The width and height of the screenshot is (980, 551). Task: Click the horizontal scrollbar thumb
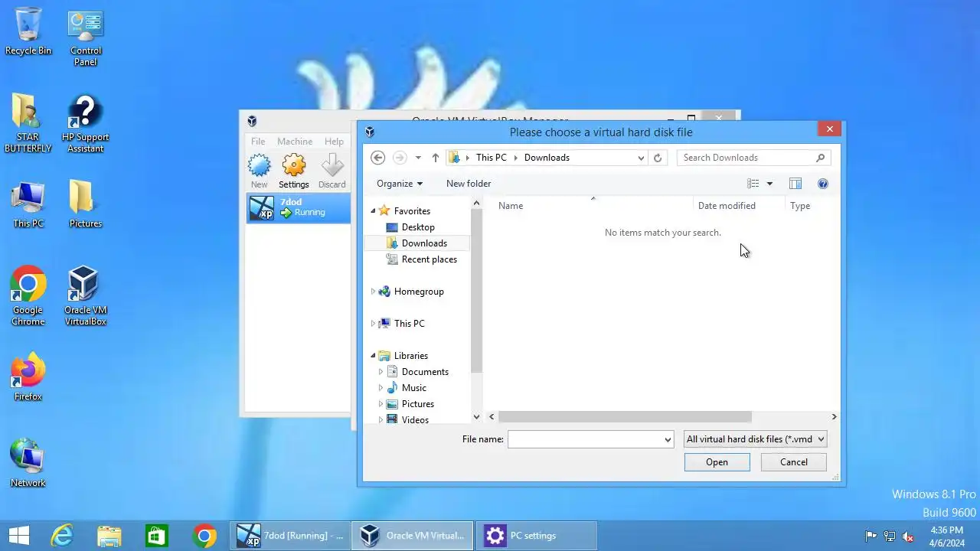(x=625, y=417)
